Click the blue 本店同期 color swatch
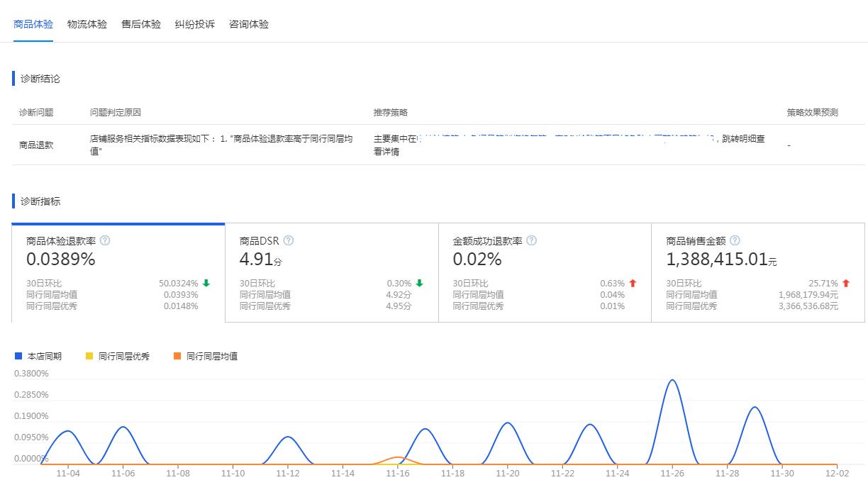 (18, 355)
